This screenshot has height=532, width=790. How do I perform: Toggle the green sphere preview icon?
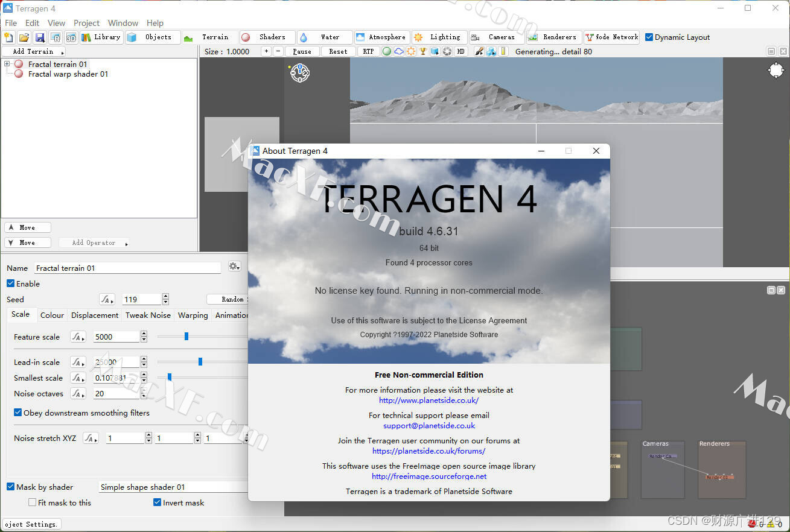click(387, 51)
